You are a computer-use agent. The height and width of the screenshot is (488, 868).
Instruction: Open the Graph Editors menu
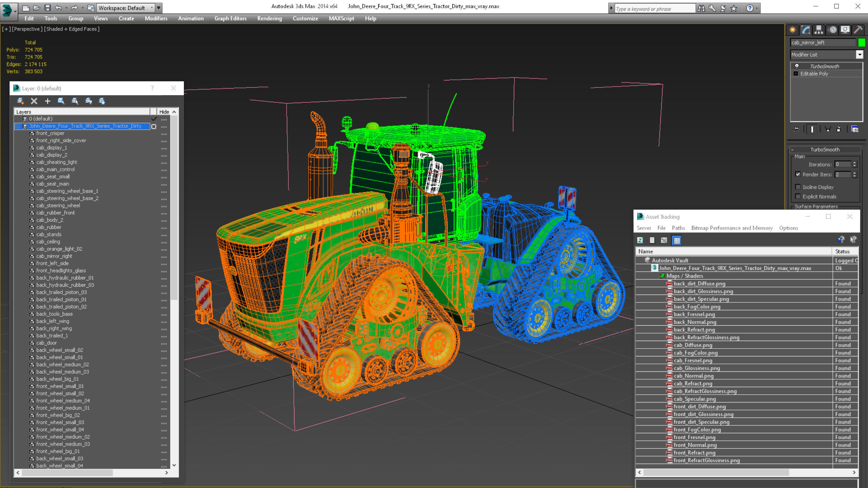[x=231, y=18]
